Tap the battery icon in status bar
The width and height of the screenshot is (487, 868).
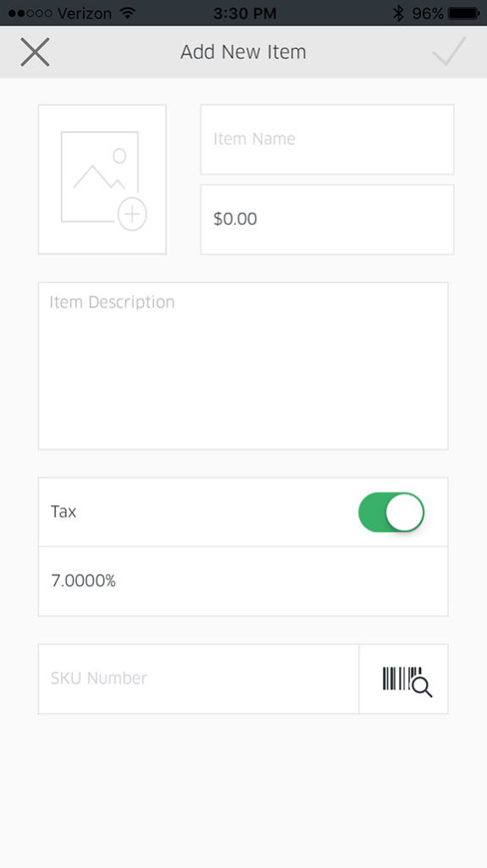click(464, 13)
